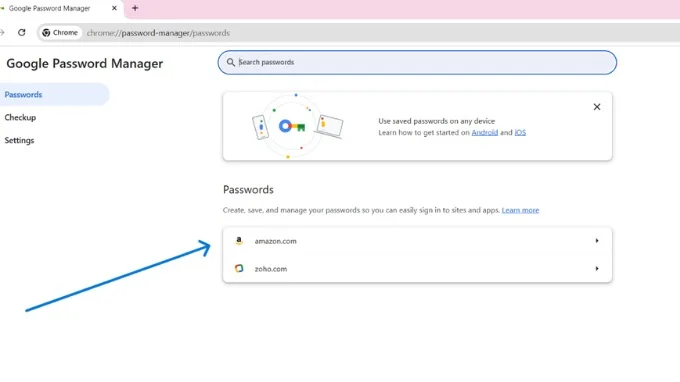Screen dimensions: 680x382
Task: Click the search magnifier icon
Action: [231, 62]
